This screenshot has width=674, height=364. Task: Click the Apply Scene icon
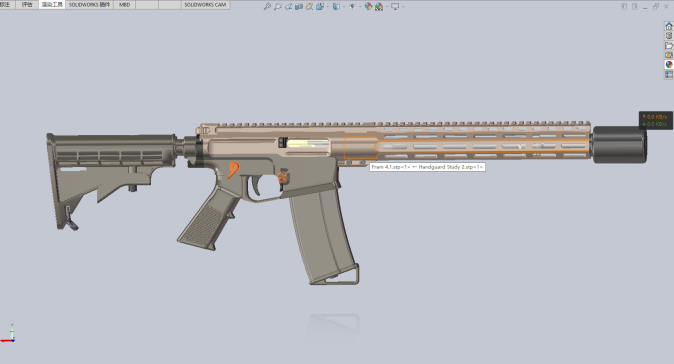(x=379, y=6)
